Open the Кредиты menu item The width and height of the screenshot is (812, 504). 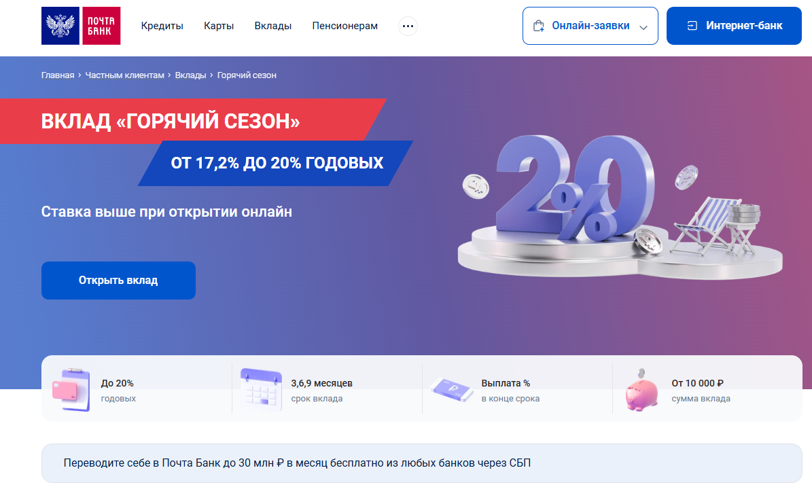point(162,26)
